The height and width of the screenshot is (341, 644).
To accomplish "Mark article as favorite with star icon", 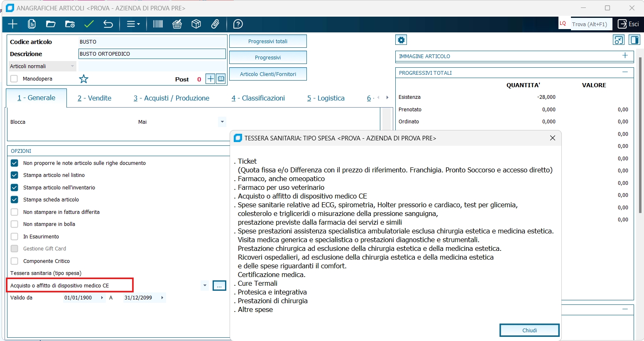I will pos(84,79).
